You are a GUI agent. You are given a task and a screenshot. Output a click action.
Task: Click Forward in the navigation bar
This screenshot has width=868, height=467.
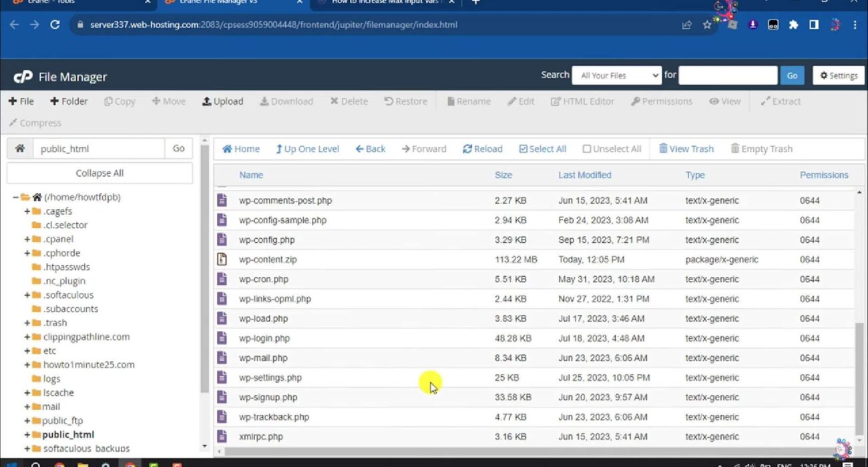(424, 149)
